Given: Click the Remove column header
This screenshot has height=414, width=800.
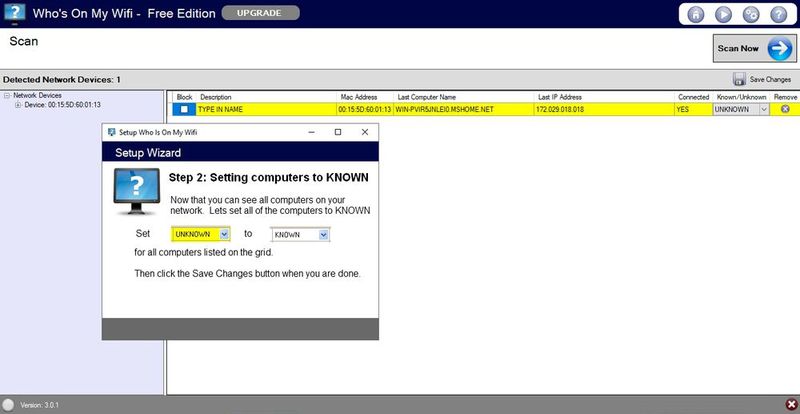Looking at the screenshot, I should [785, 97].
